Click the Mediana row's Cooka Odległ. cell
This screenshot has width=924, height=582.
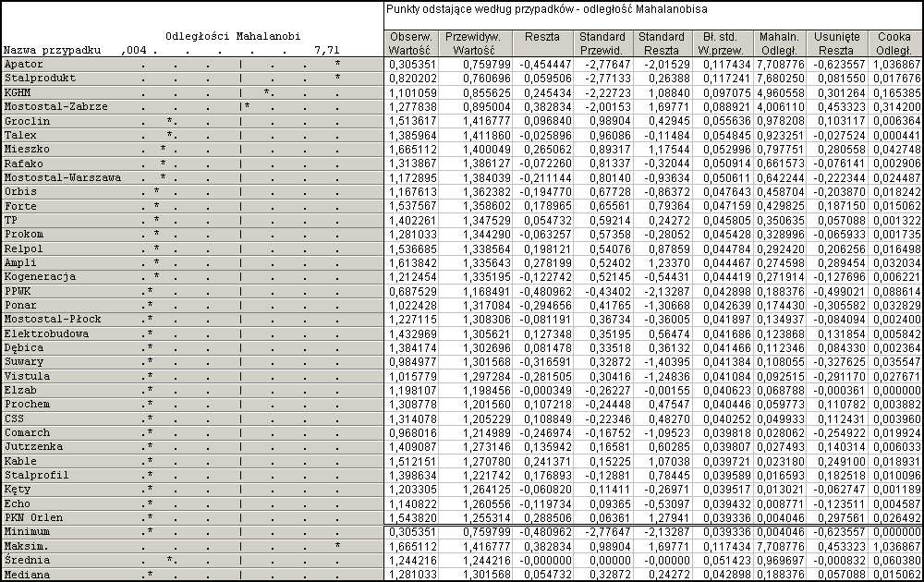(894, 575)
